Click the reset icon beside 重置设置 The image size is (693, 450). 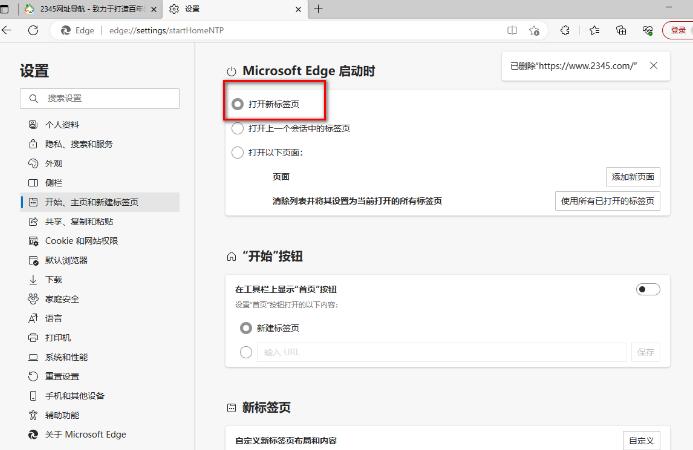click(33, 377)
